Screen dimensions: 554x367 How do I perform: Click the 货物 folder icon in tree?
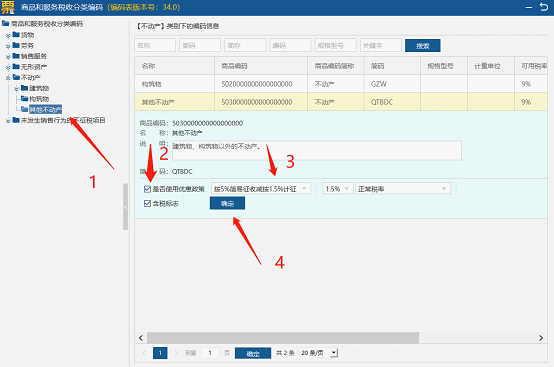[x=16, y=35]
